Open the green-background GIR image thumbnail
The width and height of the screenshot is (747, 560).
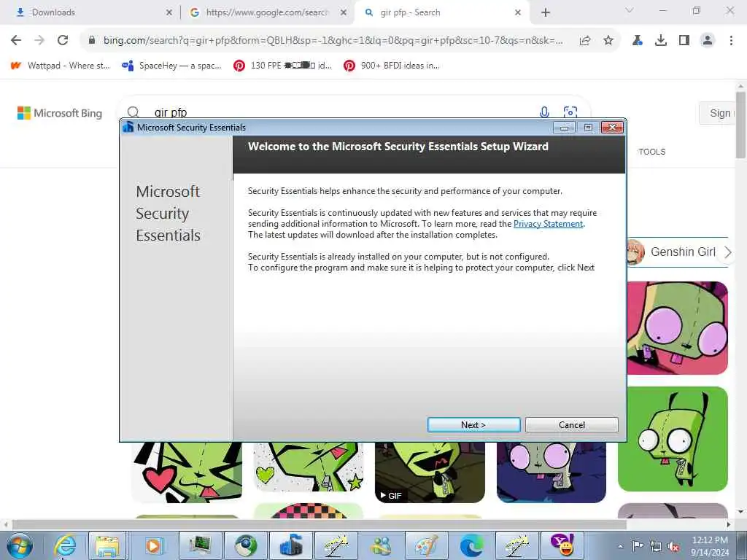pyautogui.click(x=673, y=438)
